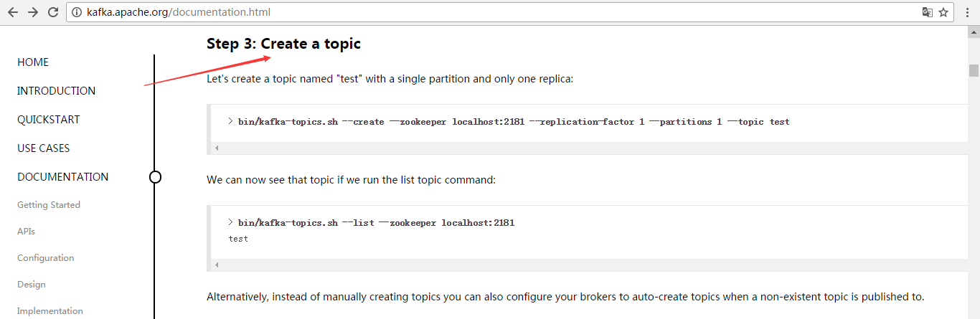Click the site information icon in address bar
The height and width of the screenshot is (319, 980).
tap(77, 12)
